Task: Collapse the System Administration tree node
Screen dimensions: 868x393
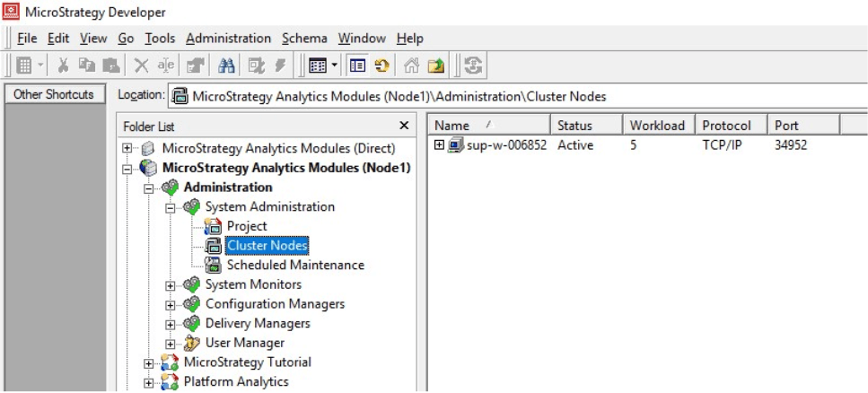Action: [x=171, y=208]
